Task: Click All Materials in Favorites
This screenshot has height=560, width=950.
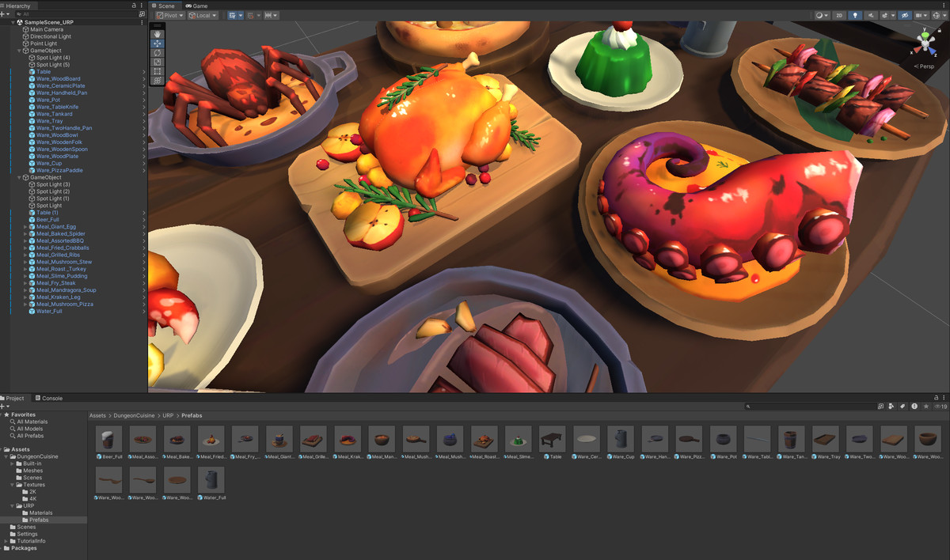Action: click(33, 421)
